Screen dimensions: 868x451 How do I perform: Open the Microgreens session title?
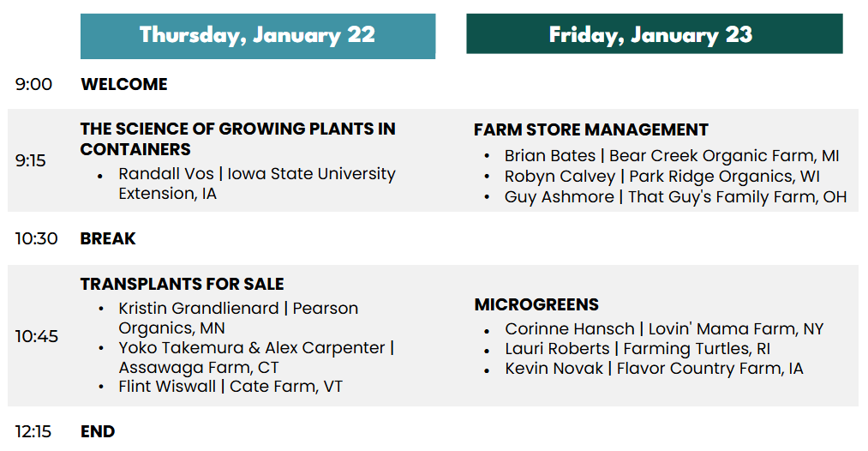click(536, 304)
